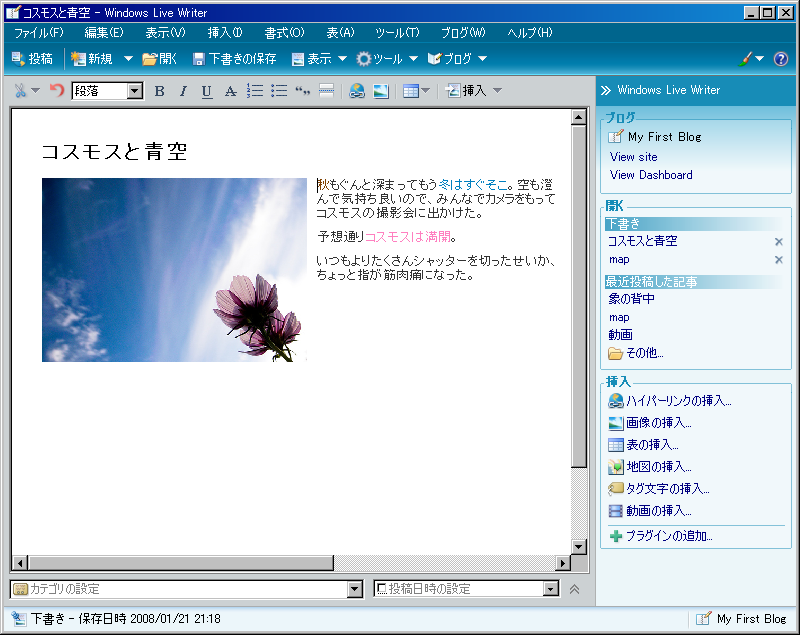Click the vertical scrollbar down arrow
The width and height of the screenshot is (800, 635).
(579, 547)
